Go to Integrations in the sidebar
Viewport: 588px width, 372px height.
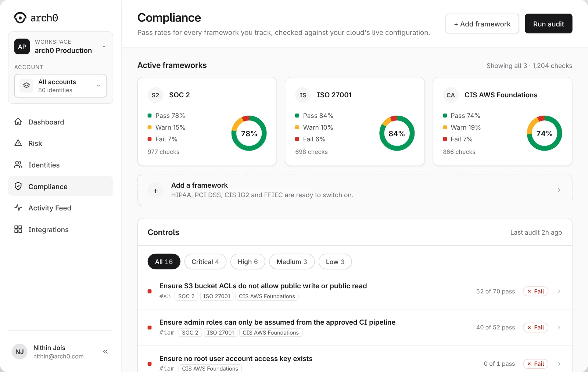[x=61, y=229]
